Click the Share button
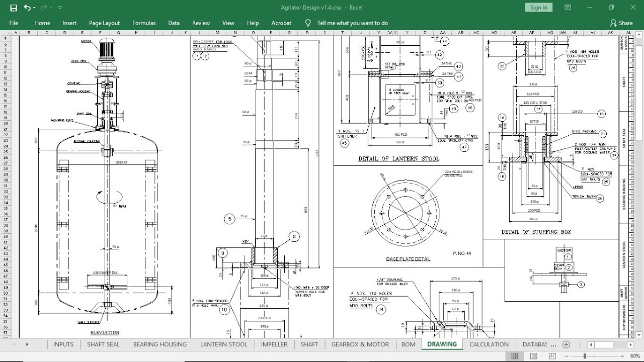644x362 pixels. click(x=621, y=23)
